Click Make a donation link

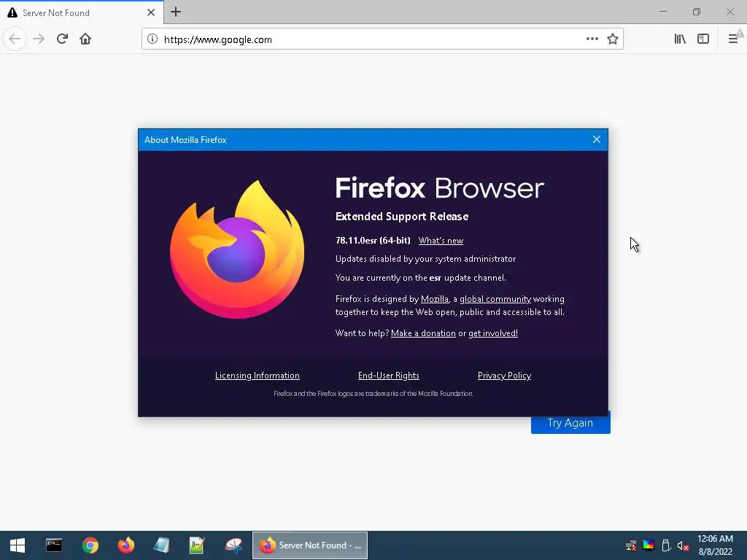coord(423,333)
